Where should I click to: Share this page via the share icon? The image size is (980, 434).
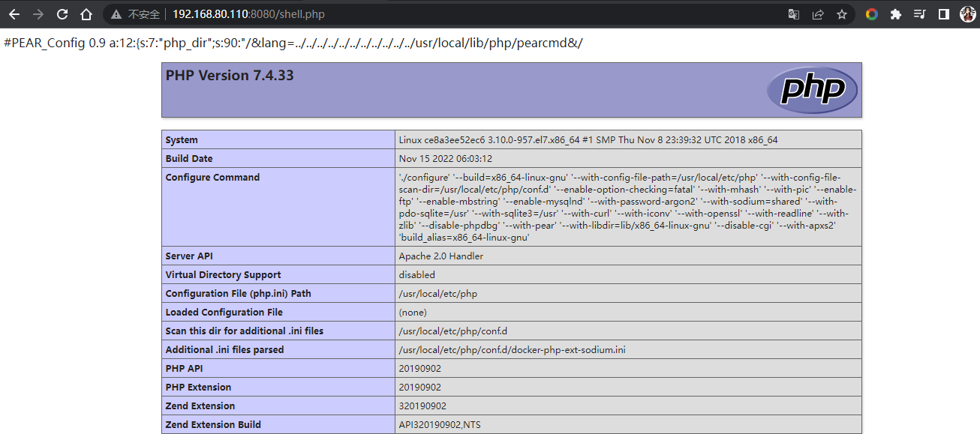(818, 14)
